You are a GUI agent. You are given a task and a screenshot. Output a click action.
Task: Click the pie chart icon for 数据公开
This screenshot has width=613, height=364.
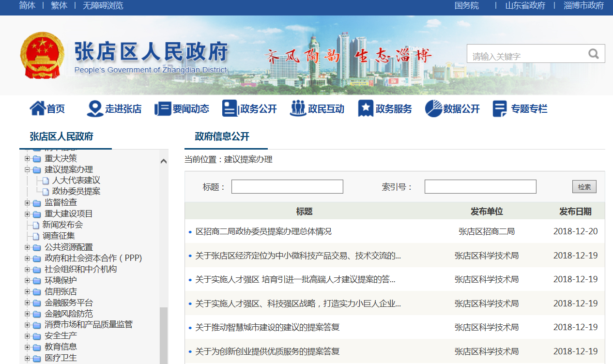433,108
